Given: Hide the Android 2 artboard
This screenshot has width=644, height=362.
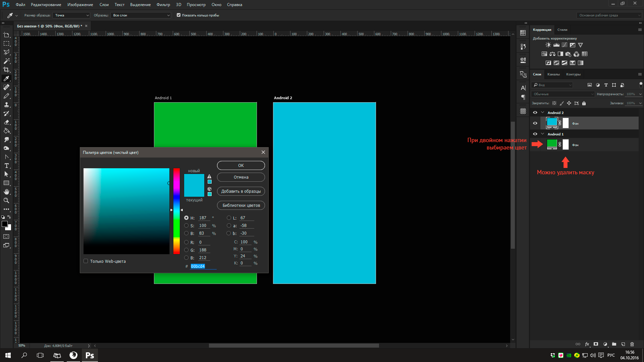Looking at the screenshot, I should click(x=535, y=113).
